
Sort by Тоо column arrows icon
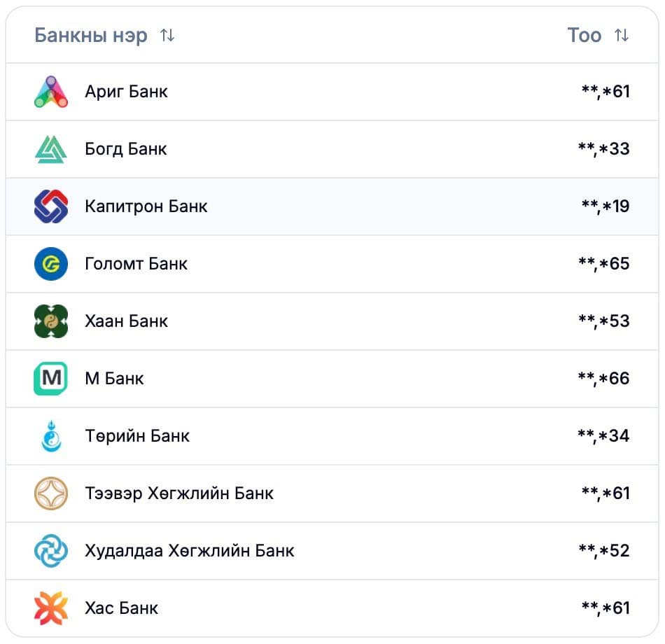tap(622, 35)
